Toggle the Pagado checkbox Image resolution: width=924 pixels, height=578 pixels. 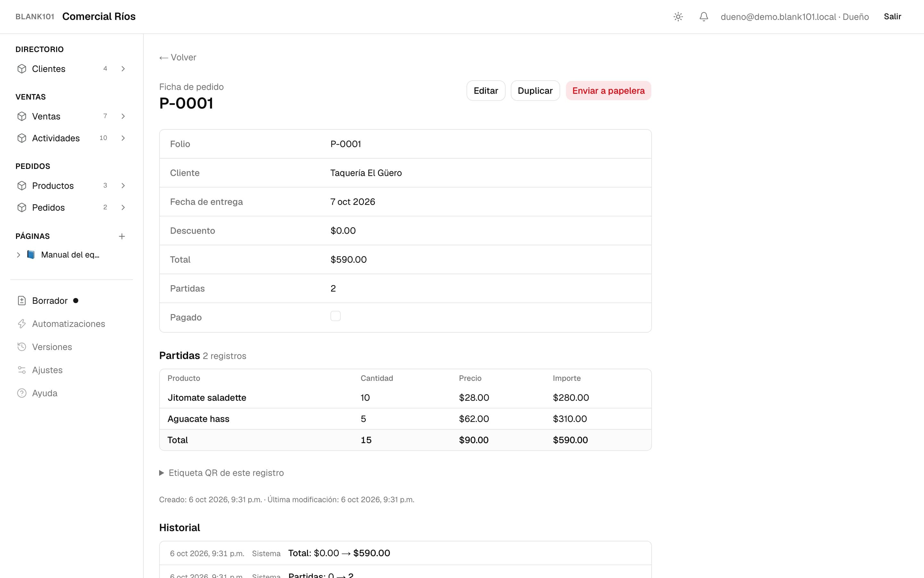[335, 316]
